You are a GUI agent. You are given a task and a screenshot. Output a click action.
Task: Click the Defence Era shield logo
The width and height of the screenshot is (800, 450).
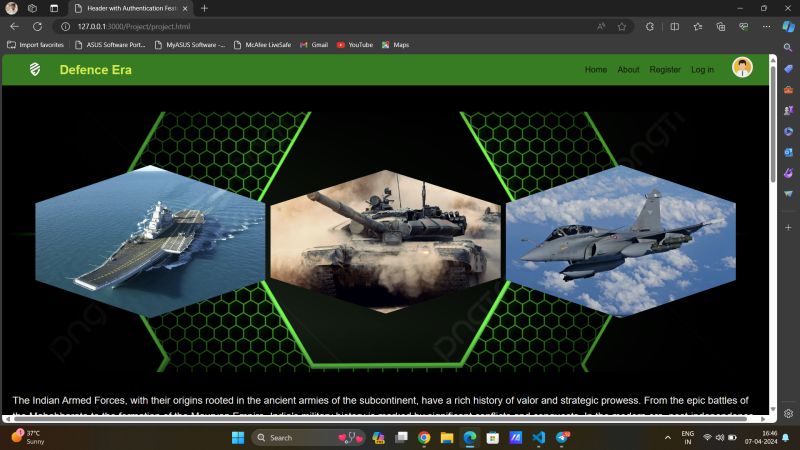tap(35, 69)
